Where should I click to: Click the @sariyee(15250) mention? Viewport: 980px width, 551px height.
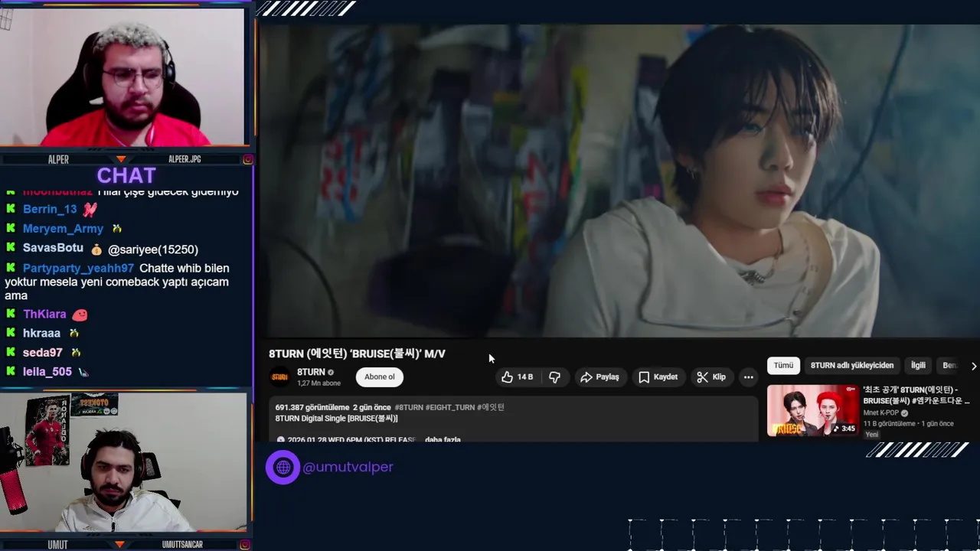[x=153, y=249]
